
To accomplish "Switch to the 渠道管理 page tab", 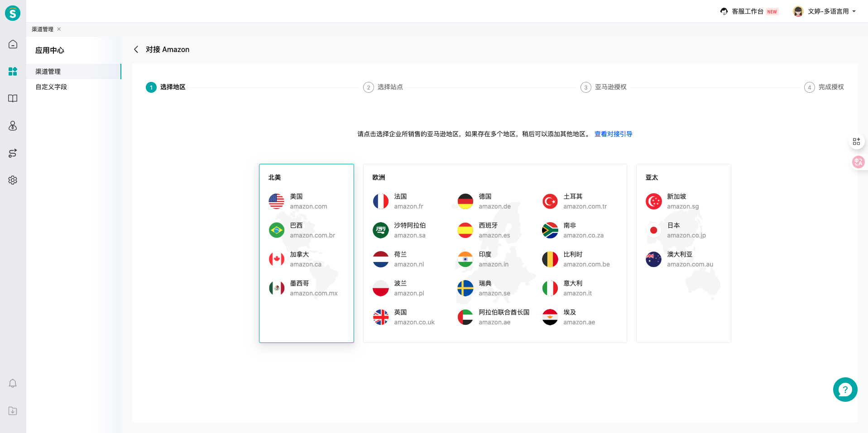I will (x=43, y=29).
